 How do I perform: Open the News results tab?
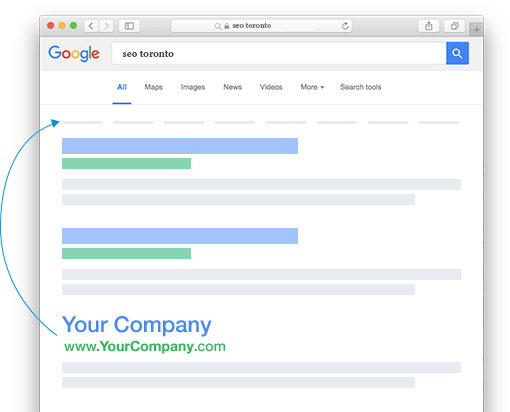coord(232,87)
